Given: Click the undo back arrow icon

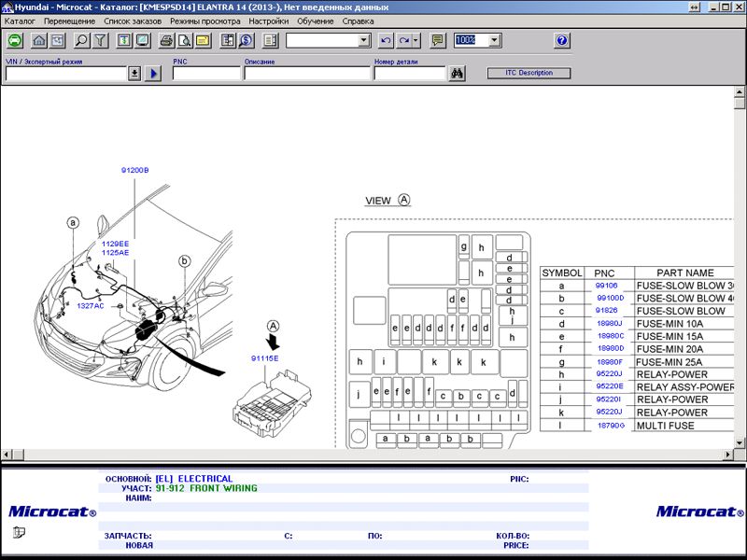Looking at the screenshot, I should pos(386,40).
